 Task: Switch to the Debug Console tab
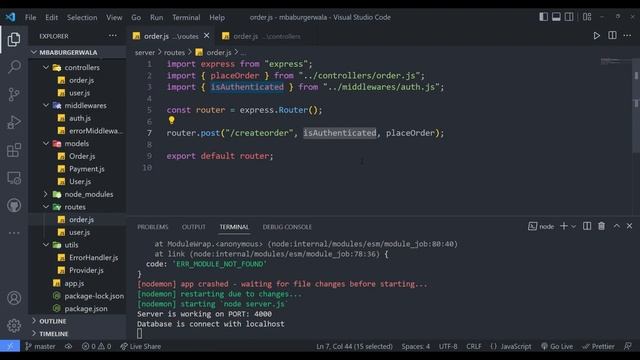point(287,227)
